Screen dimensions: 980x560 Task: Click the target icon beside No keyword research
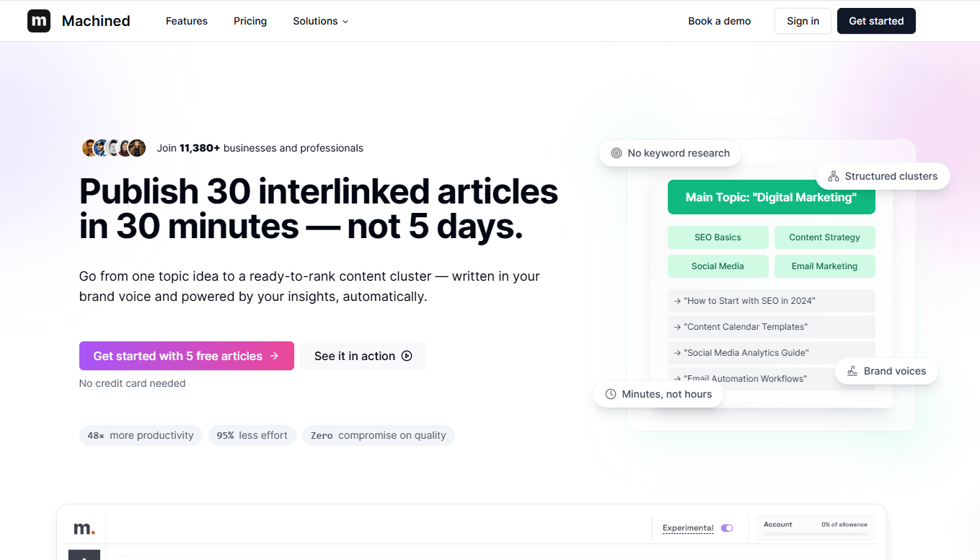pyautogui.click(x=617, y=153)
